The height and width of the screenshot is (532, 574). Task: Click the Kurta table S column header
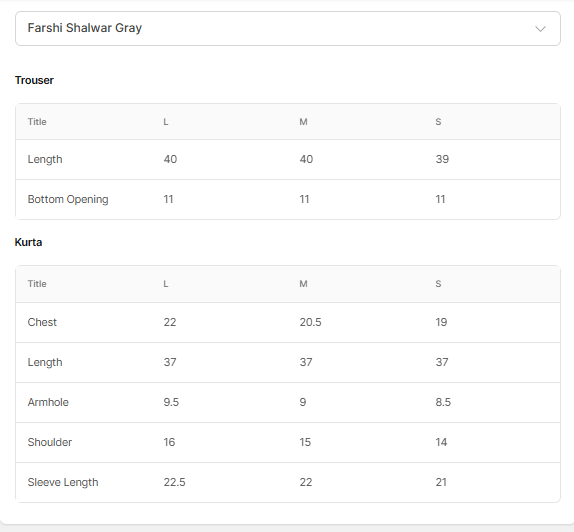(x=438, y=284)
